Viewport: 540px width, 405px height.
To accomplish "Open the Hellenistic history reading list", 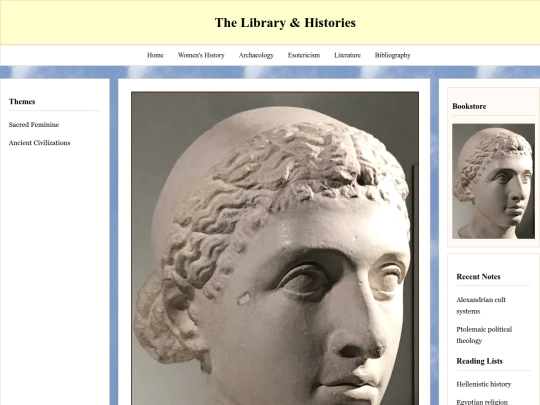I will tap(484, 384).
